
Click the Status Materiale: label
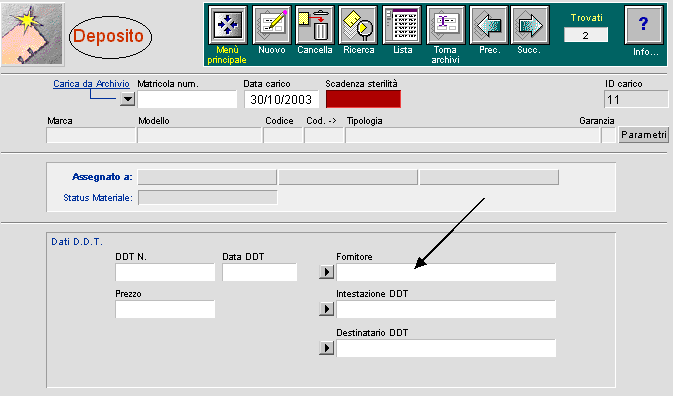98,198
